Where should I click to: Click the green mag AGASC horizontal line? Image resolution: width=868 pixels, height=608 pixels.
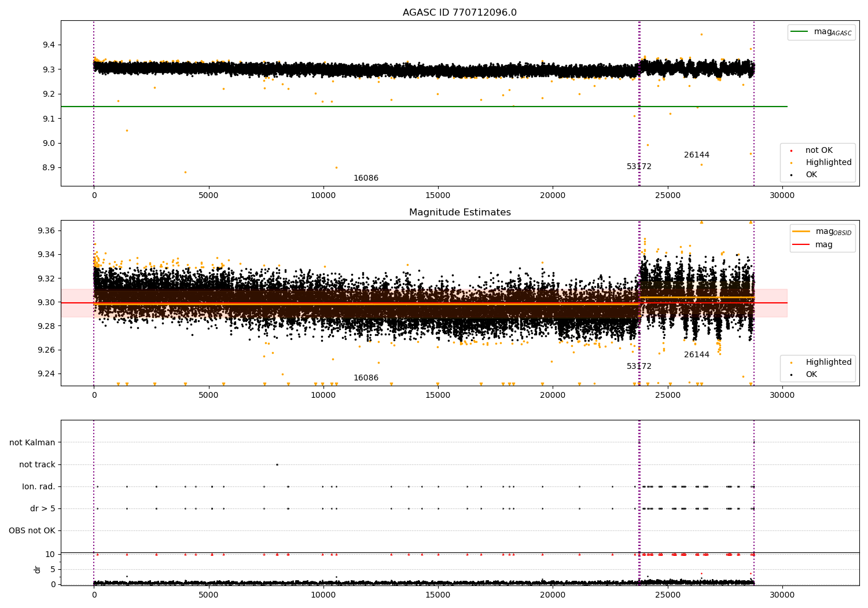(x=424, y=107)
